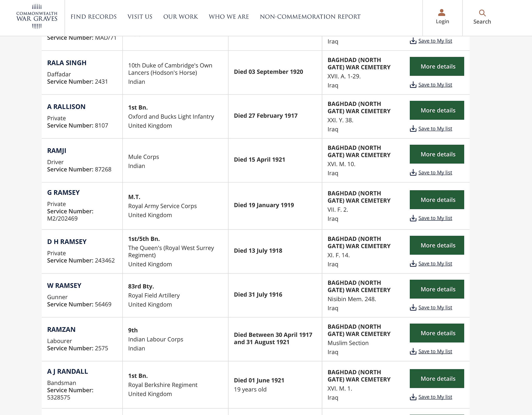Save Ramji to My list

coord(435,172)
